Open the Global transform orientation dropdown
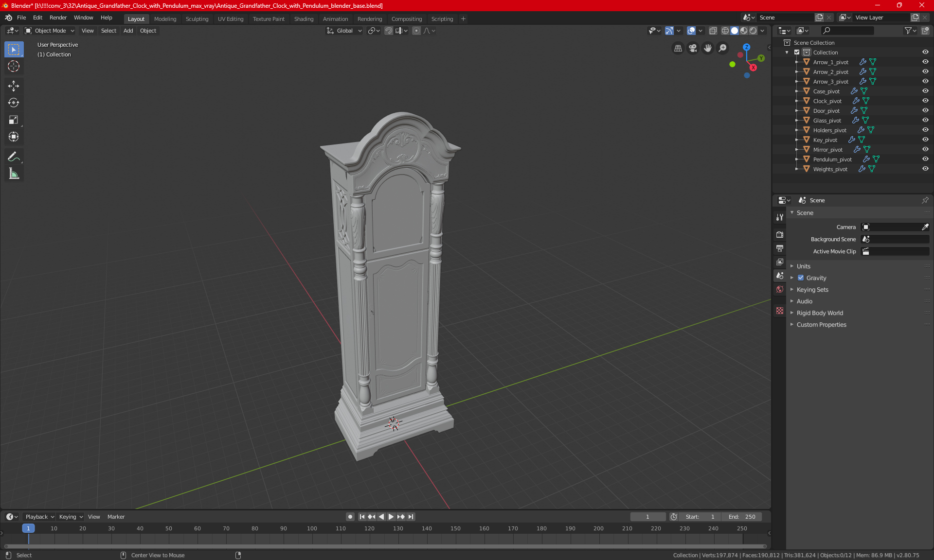 pyautogui.click(x=344, y=31)
